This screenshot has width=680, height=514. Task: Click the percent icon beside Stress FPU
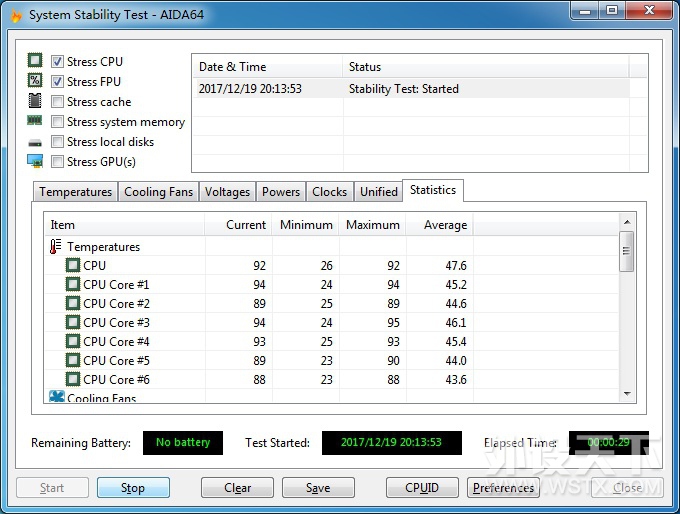[x=35, y=80]
